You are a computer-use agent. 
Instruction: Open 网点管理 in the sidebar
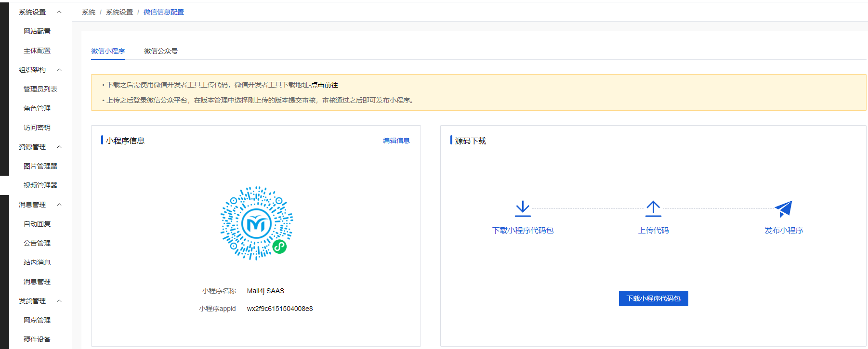(37, 320)
